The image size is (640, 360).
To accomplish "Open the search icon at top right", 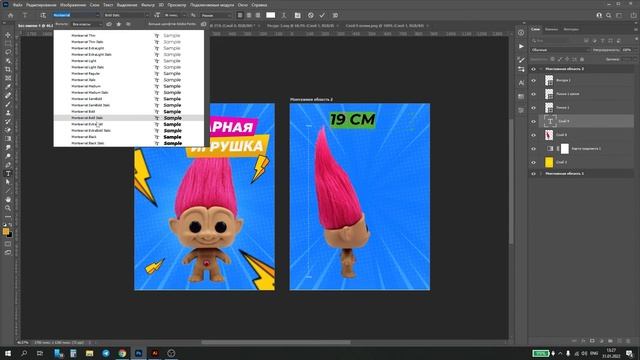I will [x=609, y=15].
